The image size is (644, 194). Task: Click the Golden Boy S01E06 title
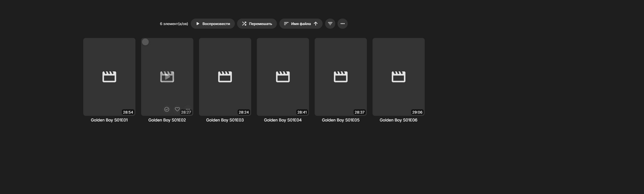coord(399,120)
